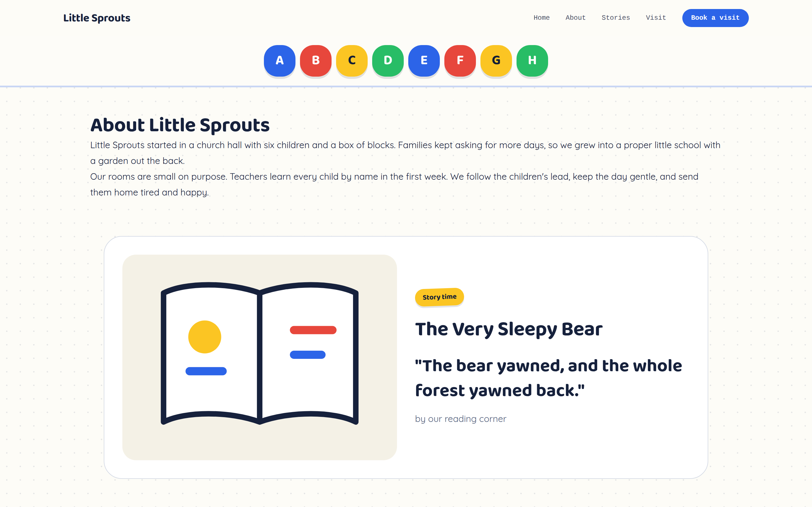Click the blue letter E block
The image size is (812, 507).
424,61
